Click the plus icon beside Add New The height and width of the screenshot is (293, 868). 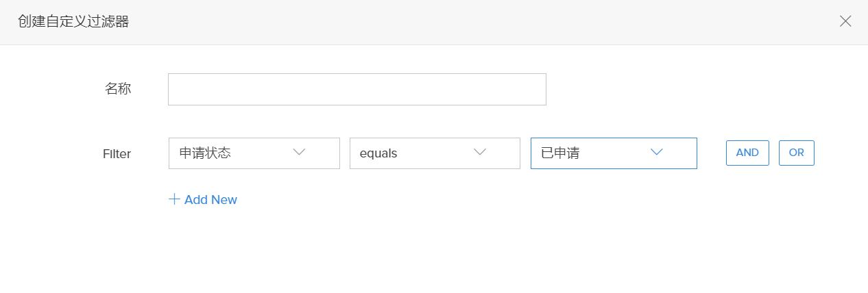(x=174, y=199)
